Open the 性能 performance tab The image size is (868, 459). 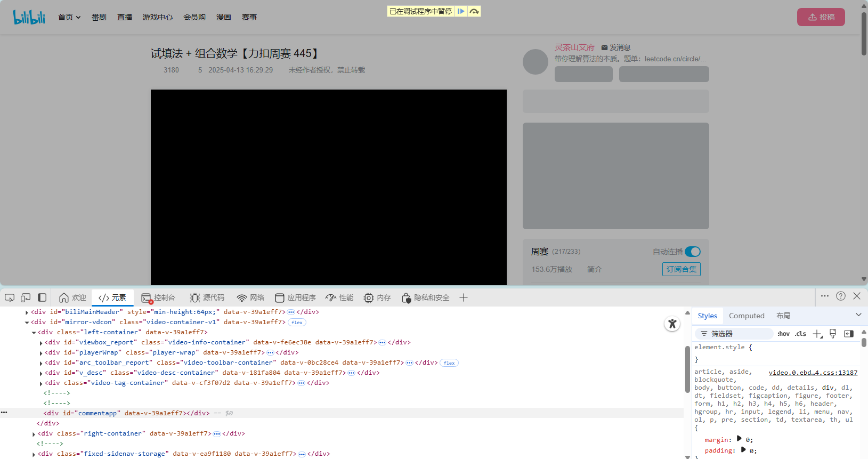(x=339, y=297)
